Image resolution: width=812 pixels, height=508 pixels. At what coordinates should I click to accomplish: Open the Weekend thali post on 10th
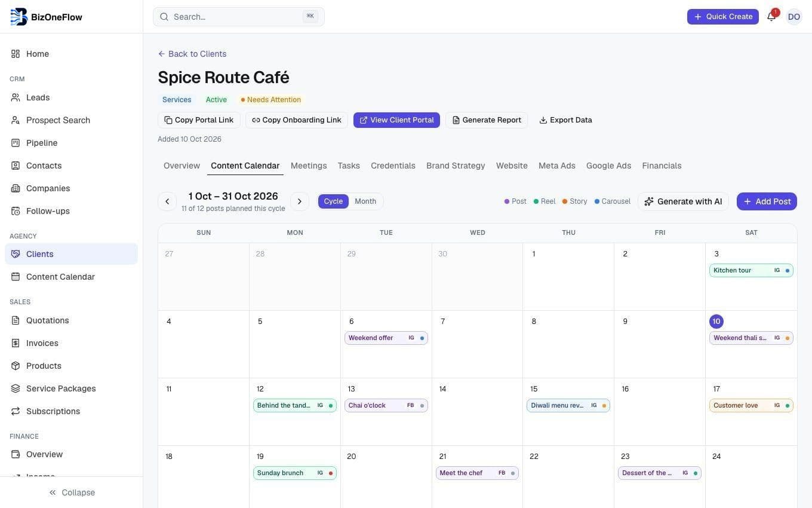[x=751, y=338]
